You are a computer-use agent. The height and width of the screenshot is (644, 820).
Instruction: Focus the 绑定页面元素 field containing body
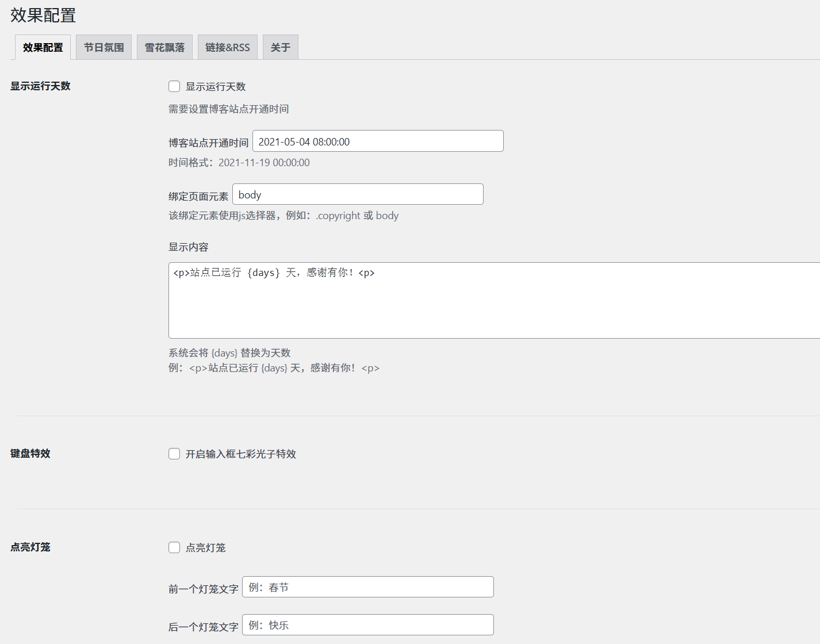pos(357,194)
